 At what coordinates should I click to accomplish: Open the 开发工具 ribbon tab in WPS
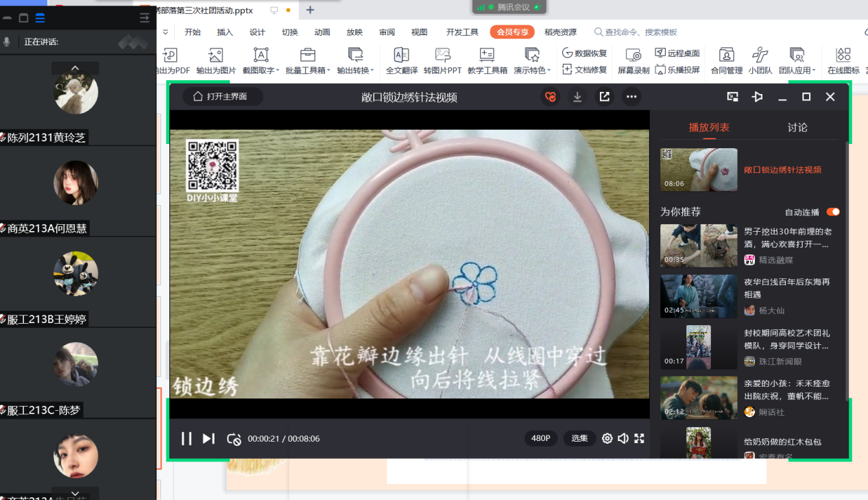[x=462, y=32]
